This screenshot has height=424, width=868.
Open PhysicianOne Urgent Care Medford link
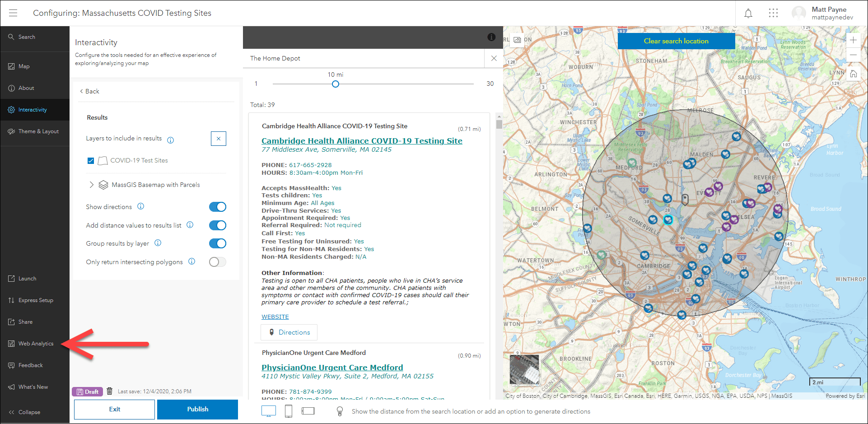point(332,368)
